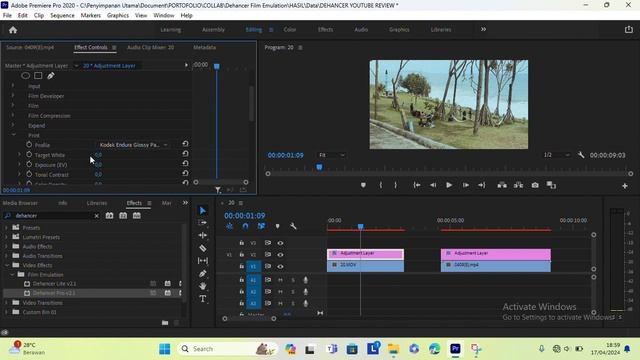Image resolution: width=640 pixels, height=360 pixels.
Task: Collapse the Print parameter group
Action: pyautogui.click(x=13, y=135)
